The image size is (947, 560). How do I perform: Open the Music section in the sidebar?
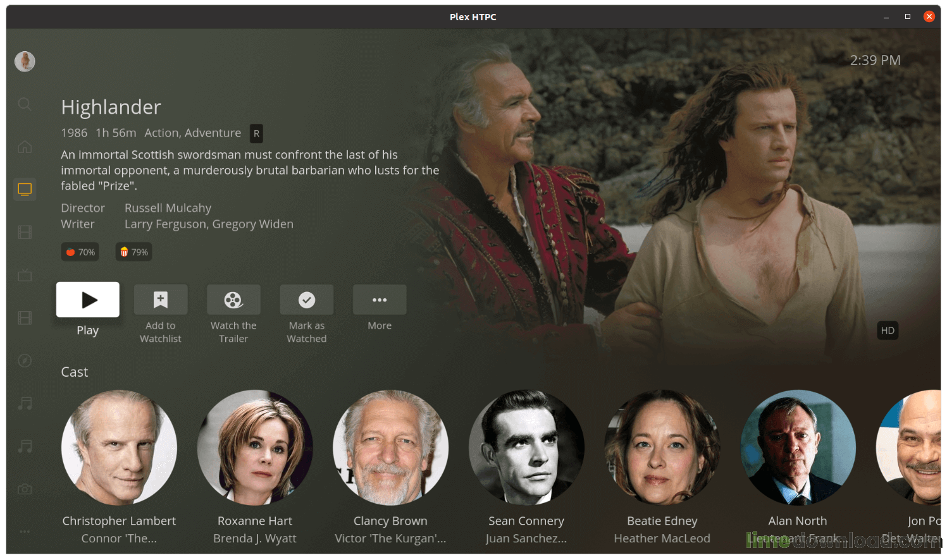(25, 403)
